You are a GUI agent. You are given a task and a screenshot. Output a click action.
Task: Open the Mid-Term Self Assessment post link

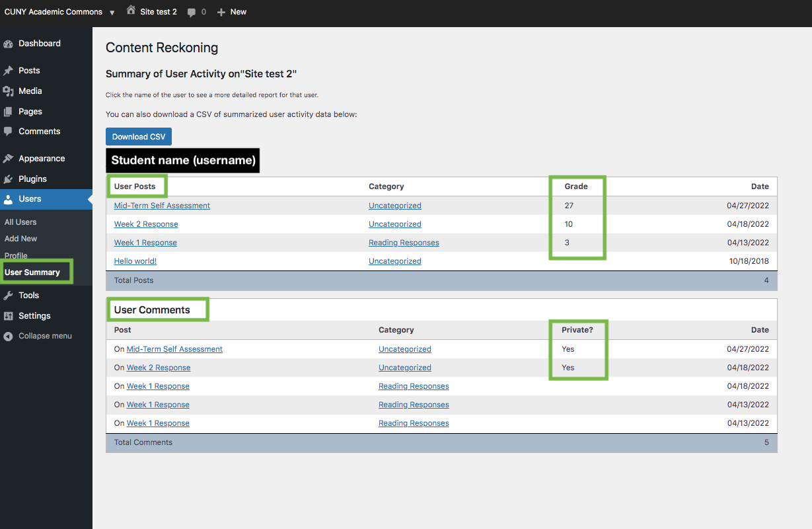click(x=162, y=206)
